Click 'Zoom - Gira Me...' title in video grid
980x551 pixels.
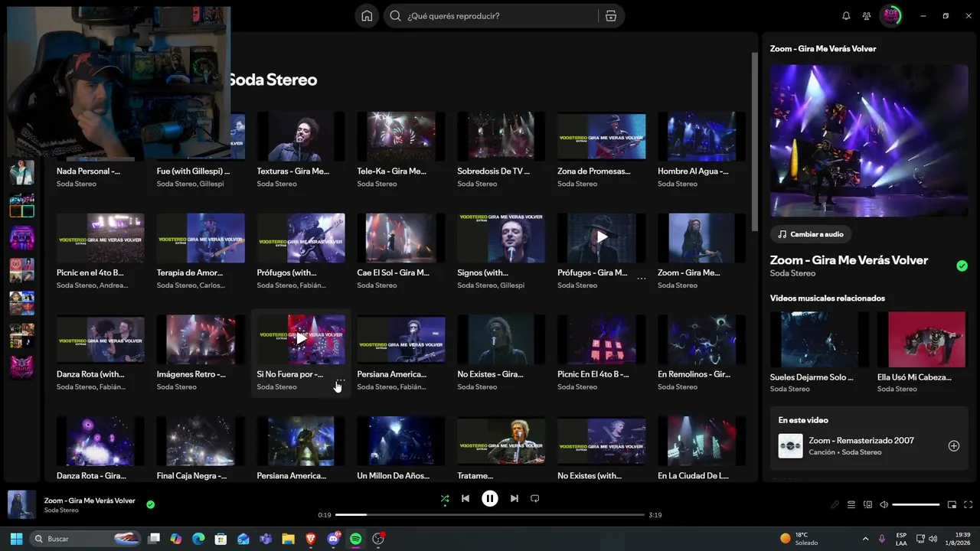[689, 272]
